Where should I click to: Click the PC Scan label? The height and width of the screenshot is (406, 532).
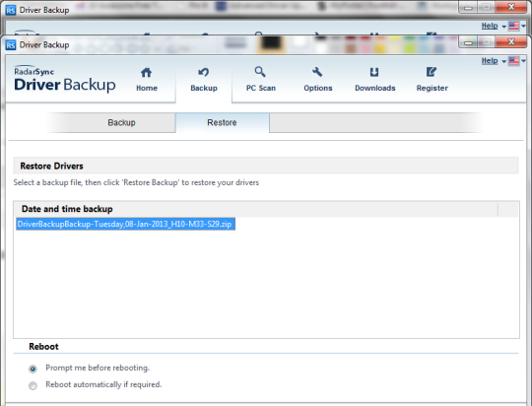point(260,88)
